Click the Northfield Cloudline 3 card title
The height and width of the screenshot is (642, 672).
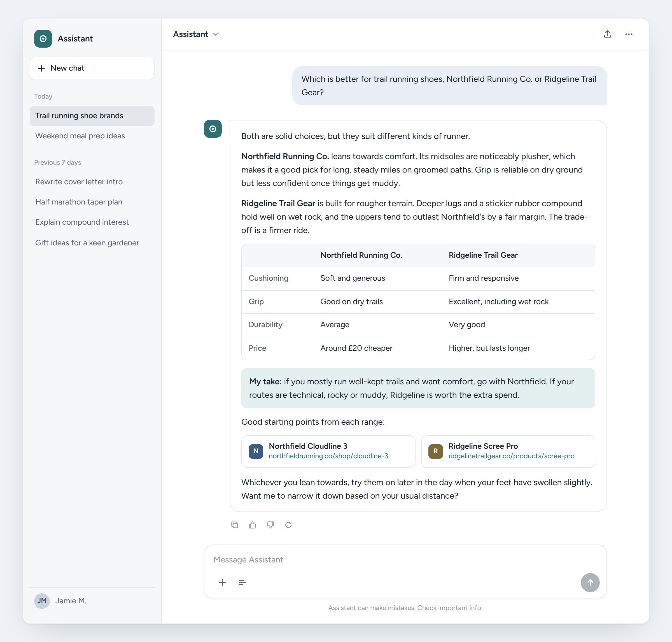click(308, 446)
